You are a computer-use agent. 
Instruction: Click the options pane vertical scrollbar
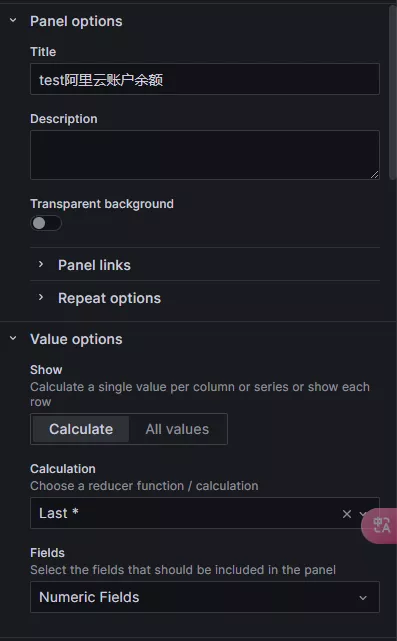coord(393,93)
